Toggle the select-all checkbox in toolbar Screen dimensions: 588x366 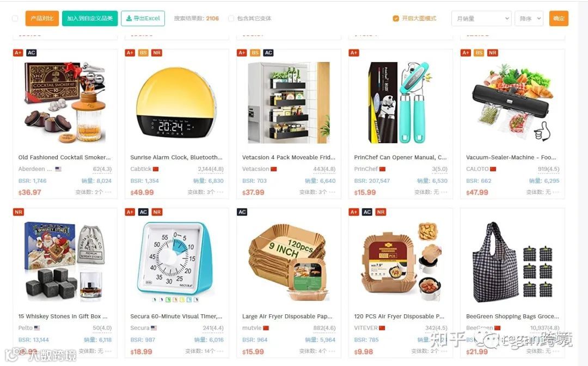15,18
